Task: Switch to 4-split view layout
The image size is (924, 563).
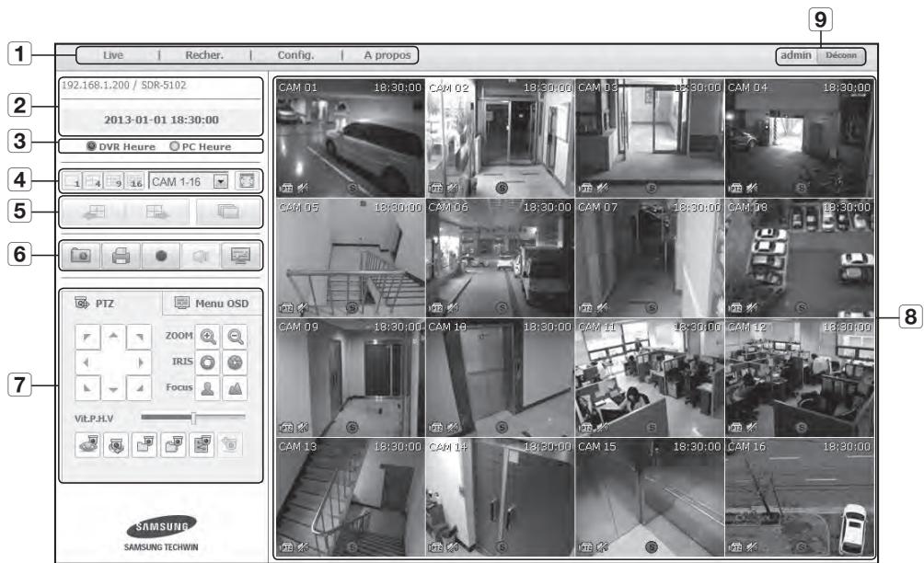Action: tap(93, 181)
